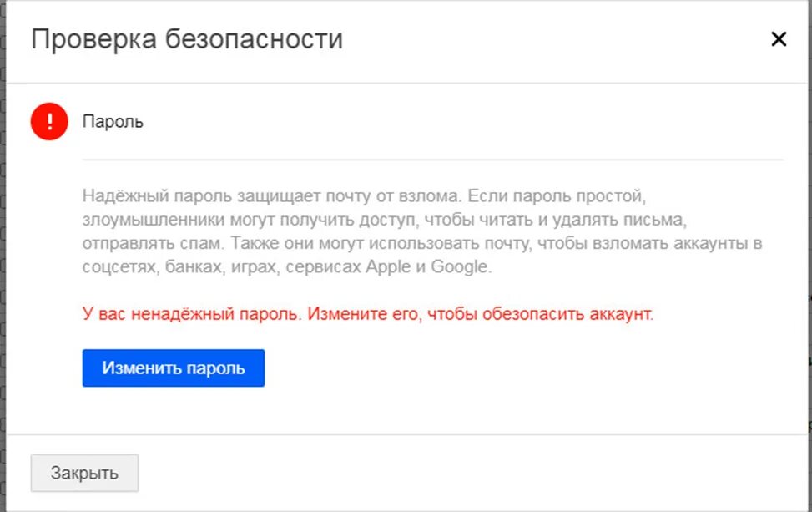Click the word Apple in the description

click(388, 267)
